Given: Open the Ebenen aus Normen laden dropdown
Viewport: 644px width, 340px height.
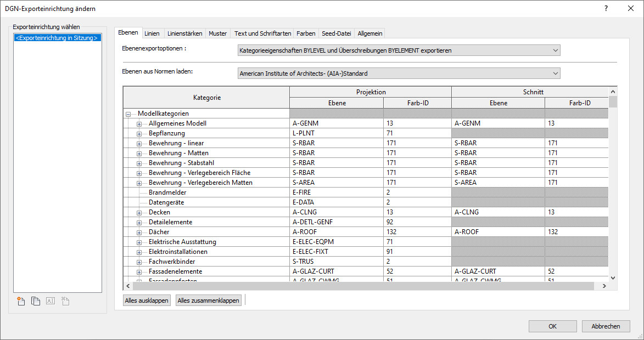Looking at the screenshot, I should (x=399, y=73).
